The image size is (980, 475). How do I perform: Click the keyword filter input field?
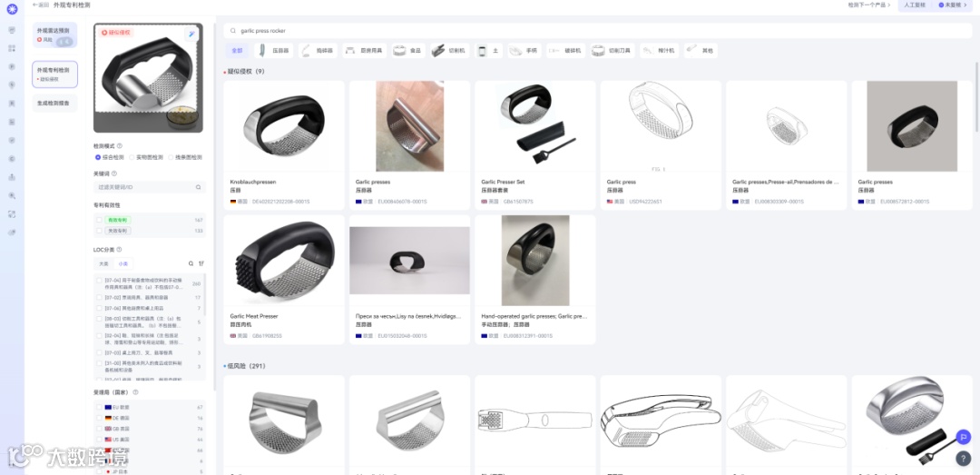[150, 187]
